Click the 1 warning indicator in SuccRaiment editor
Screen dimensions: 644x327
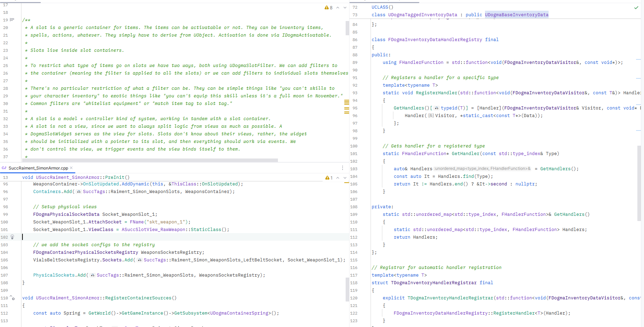(x=329, y=178)
